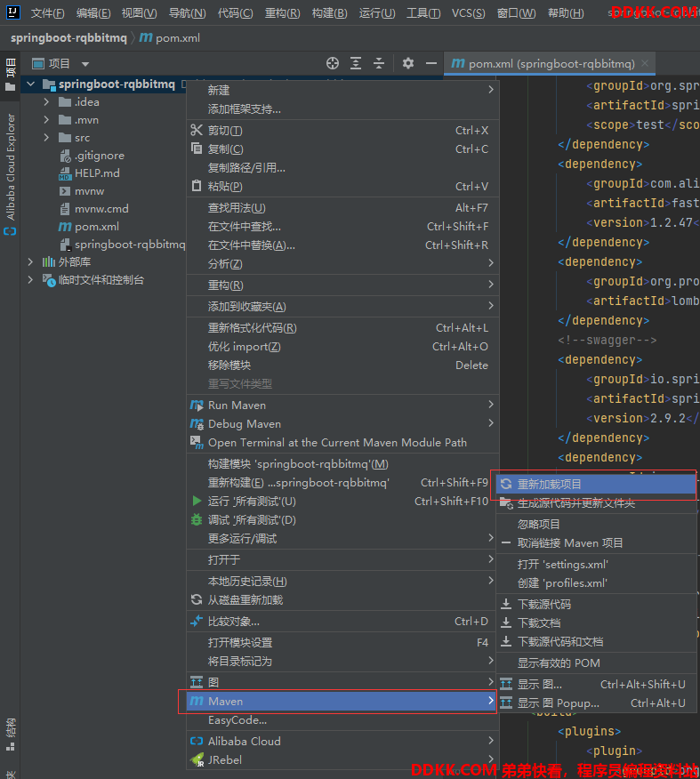
Task: Select pom.xml in project tree
Action: tap(96, 227)
